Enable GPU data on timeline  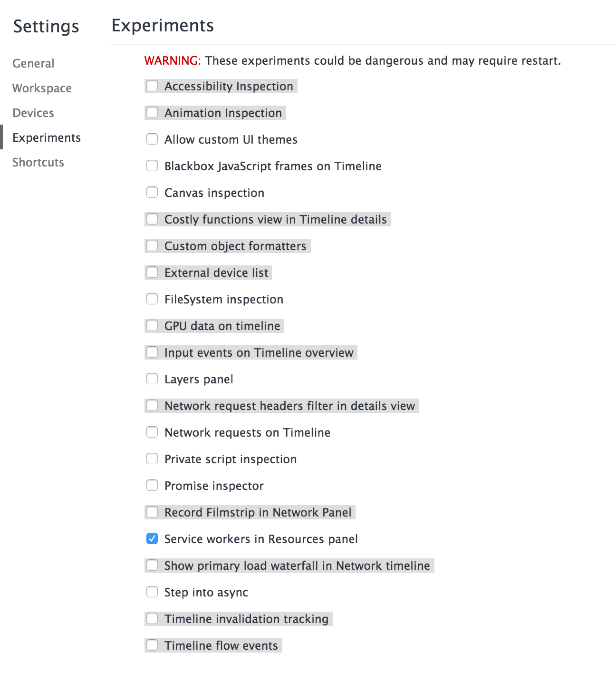pyautogui.click(x=152, y=325)
